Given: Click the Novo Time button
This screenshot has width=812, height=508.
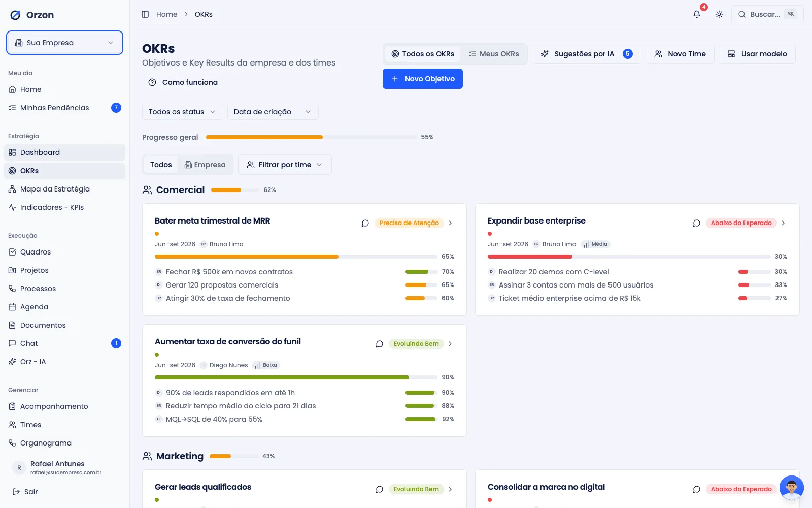Looking at the screenshot, I should click(x=680, y=54).
